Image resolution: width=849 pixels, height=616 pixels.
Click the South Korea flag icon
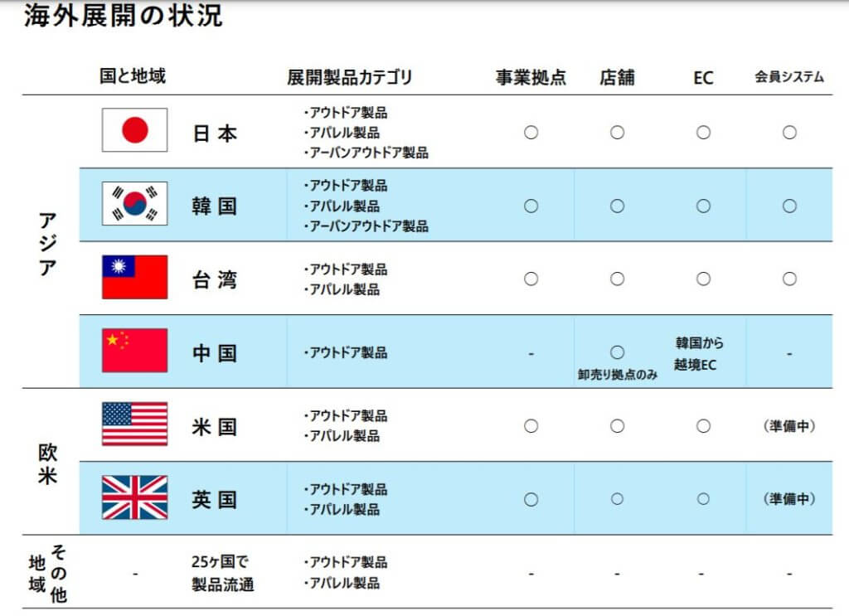135,203
